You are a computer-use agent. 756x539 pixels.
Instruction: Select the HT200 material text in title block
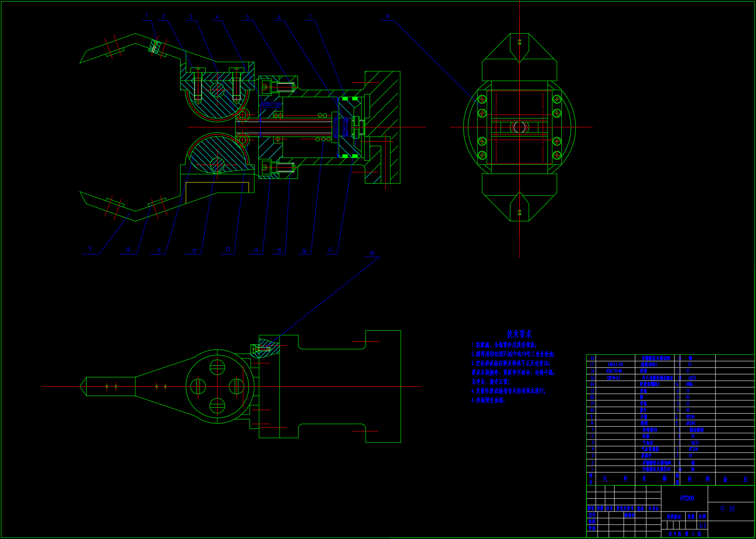tap(687, 499)
